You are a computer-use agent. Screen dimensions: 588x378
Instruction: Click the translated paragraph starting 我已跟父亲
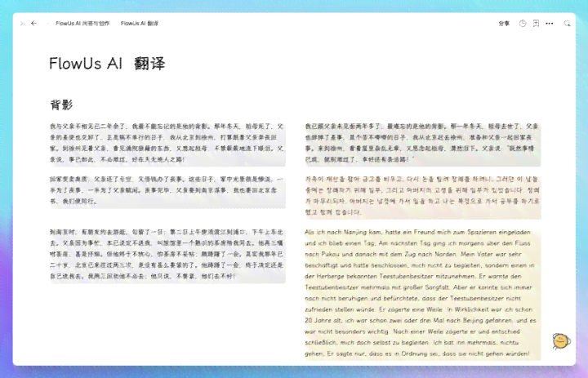point(423,143)
